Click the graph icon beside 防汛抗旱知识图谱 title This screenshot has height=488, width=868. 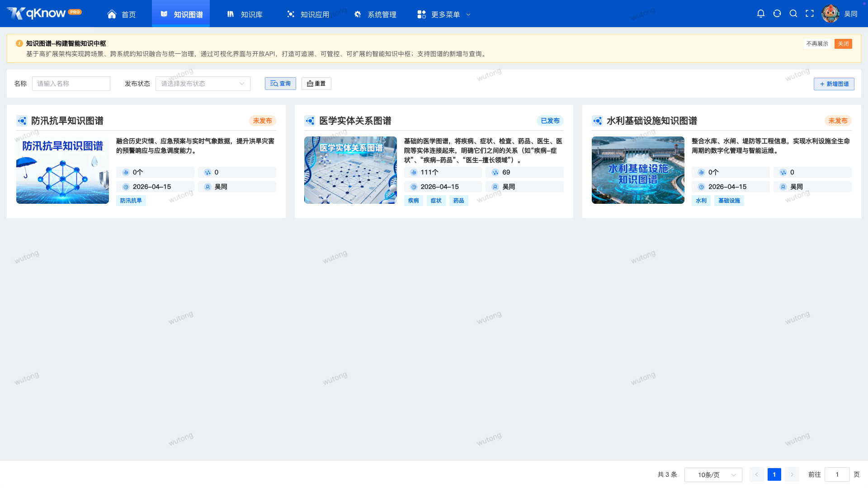tap(22, 121)
